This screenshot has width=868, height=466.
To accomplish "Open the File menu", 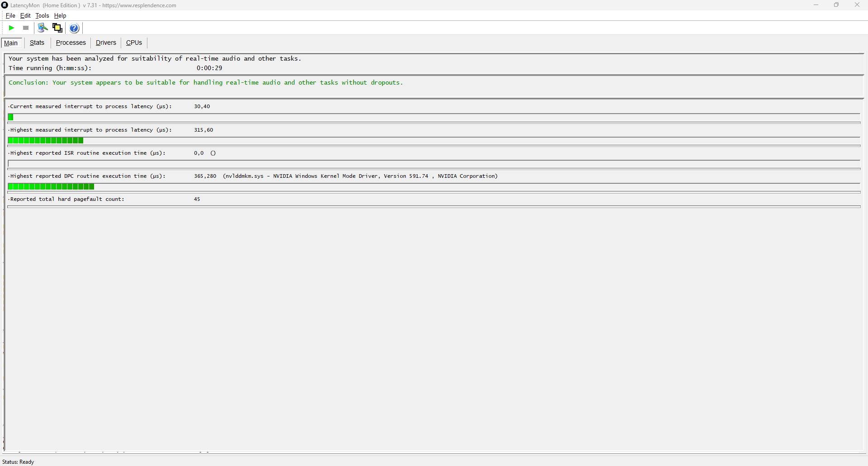I will pyautogui.click(x=10, y=15).
